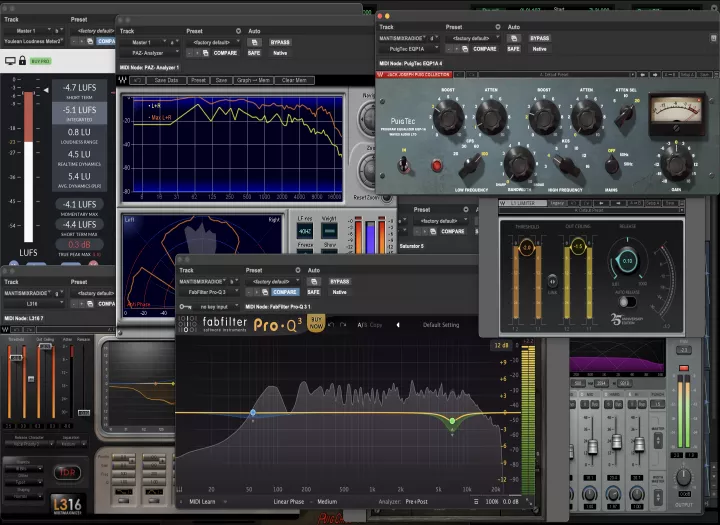
Task: Click the Pro-Q 3 redo arrow icon
Action: [343, 325]
